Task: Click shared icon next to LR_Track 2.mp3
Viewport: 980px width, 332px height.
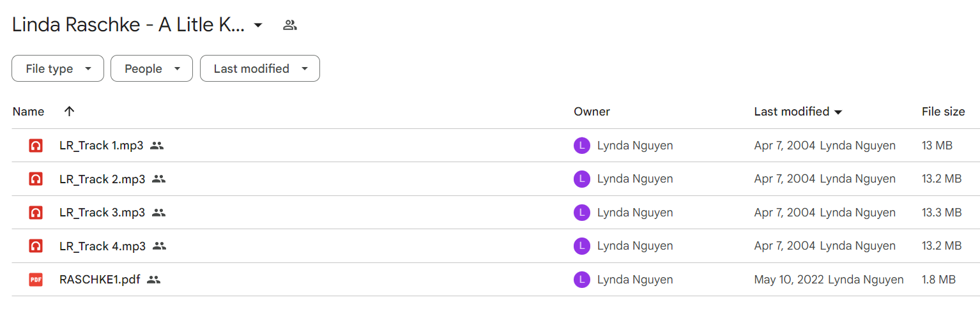Action: pyautogui.click(x=158, y=179)
